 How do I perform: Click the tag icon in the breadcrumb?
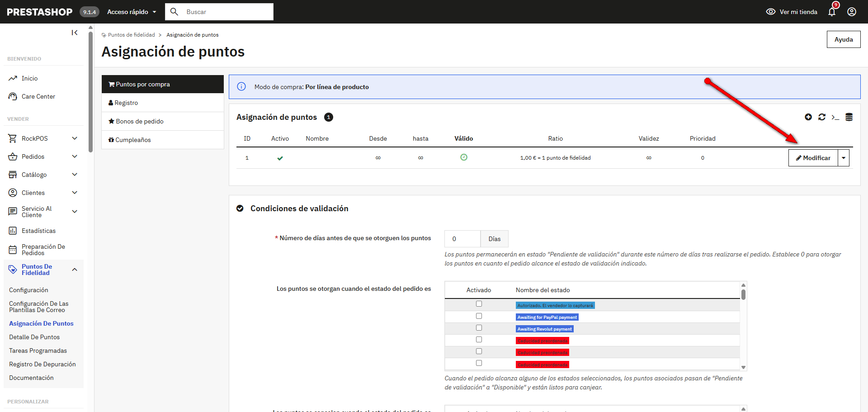104,35
